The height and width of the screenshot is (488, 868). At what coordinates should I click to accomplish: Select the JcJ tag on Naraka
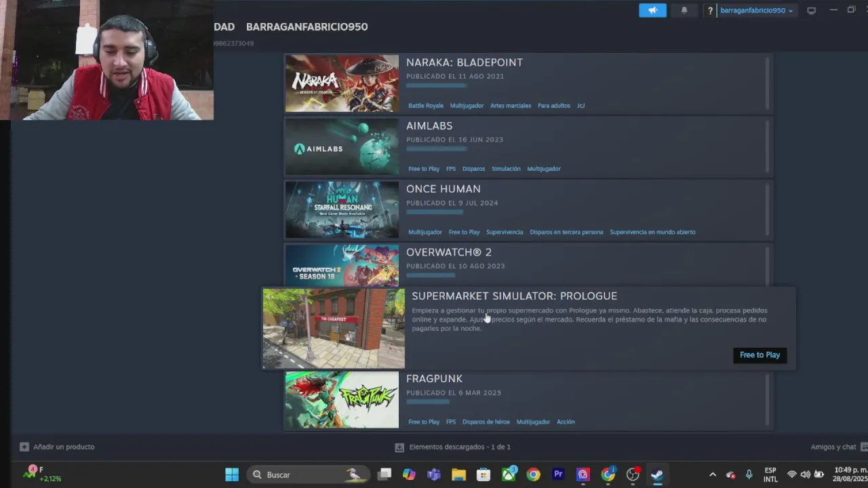[580, 106]
